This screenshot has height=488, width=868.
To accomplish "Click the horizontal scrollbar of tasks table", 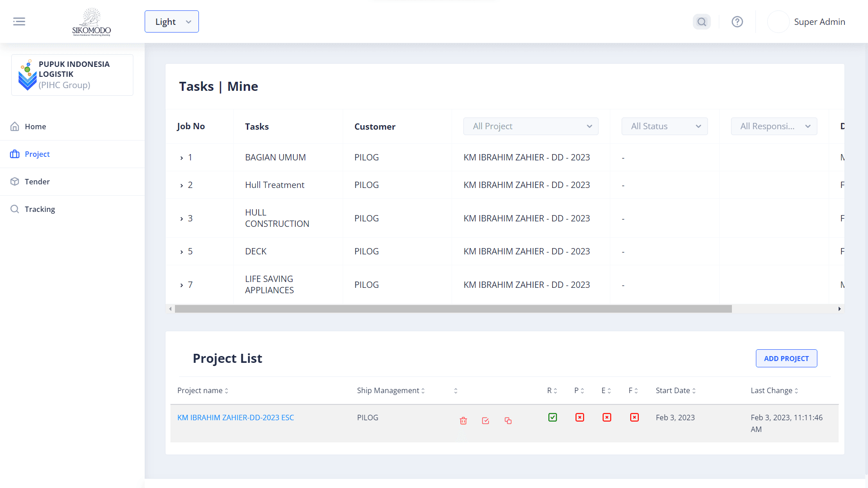I will [453, 309].
